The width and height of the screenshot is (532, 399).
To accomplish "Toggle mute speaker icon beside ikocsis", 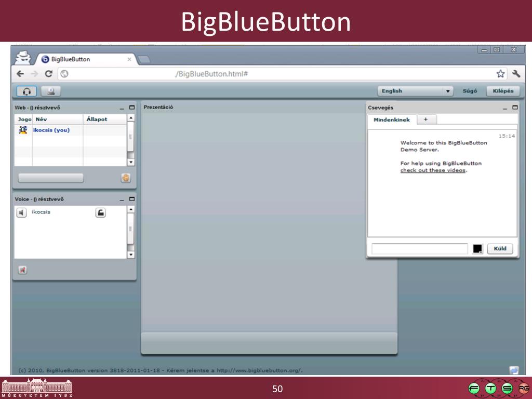I will (x=21, y=212).
